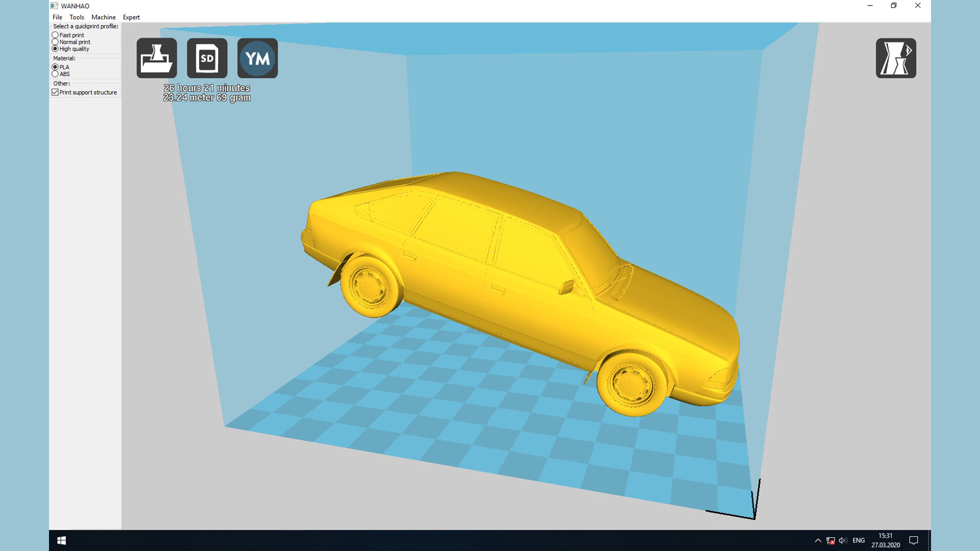The image size is (980, 551).
Task: Minimize the WANHAO window
Action: pos(870,6)
